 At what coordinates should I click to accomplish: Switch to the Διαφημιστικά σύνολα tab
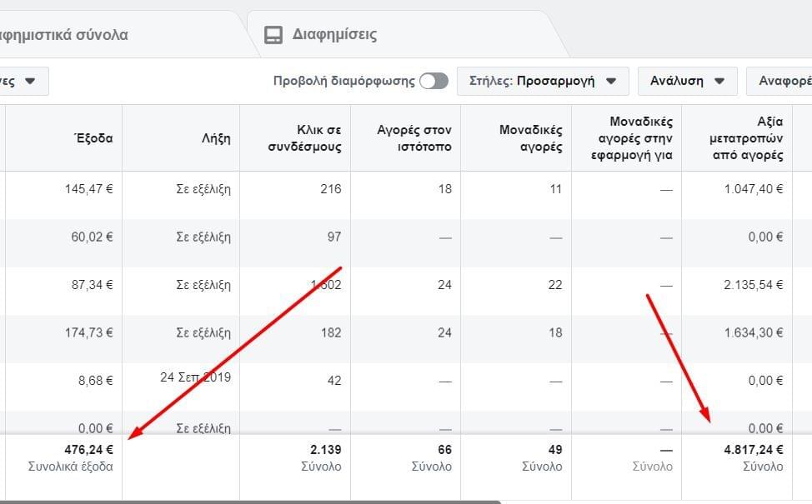coord(67,35)
